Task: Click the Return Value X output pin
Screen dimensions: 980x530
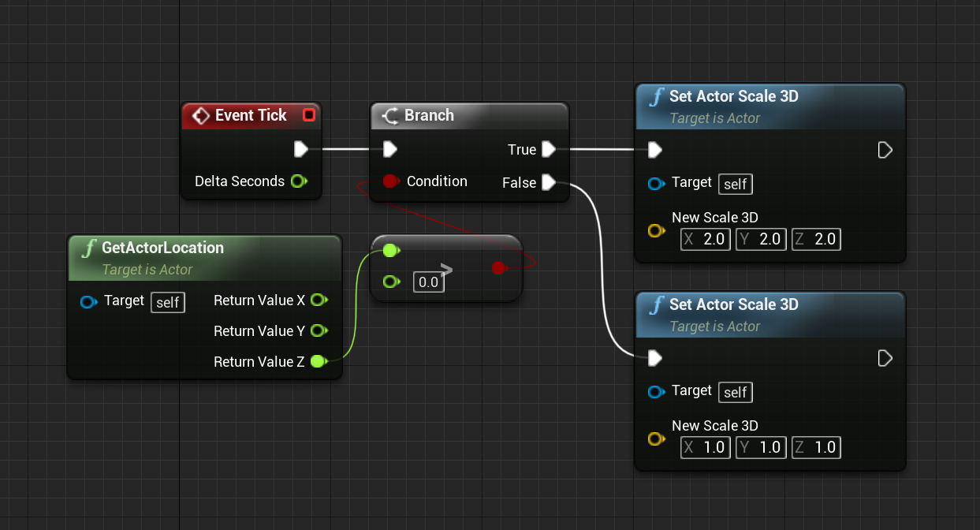Action: (319, 300)
